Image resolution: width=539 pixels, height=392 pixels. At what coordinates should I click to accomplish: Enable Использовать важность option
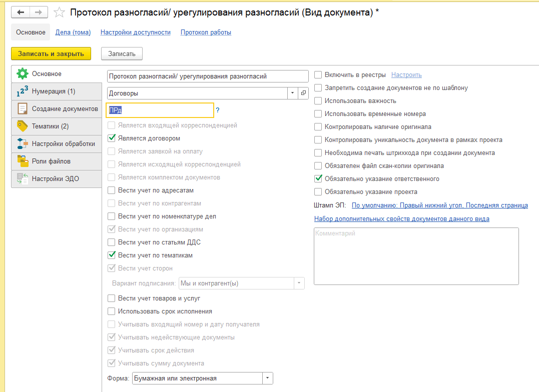point(318,100)
